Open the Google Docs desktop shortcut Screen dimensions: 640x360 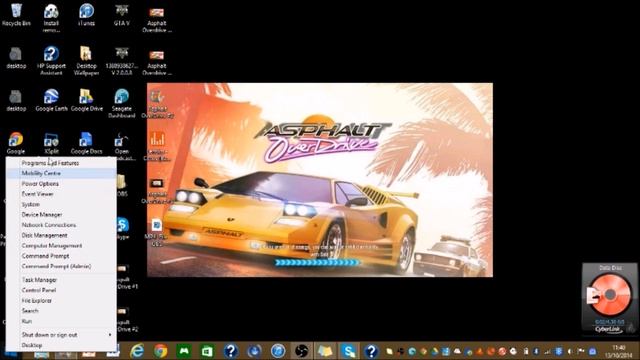tap(86, 143)
